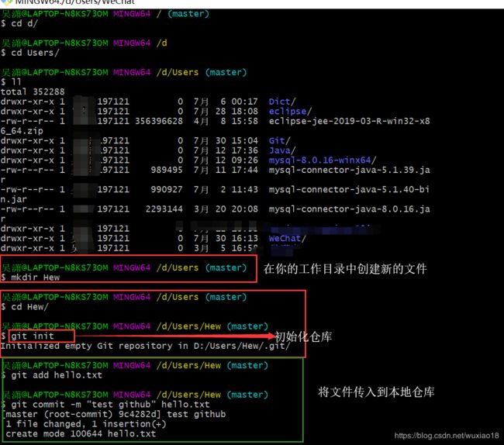Click the file size 990927
Screen dimensions: 504x445
coord(167,190)
